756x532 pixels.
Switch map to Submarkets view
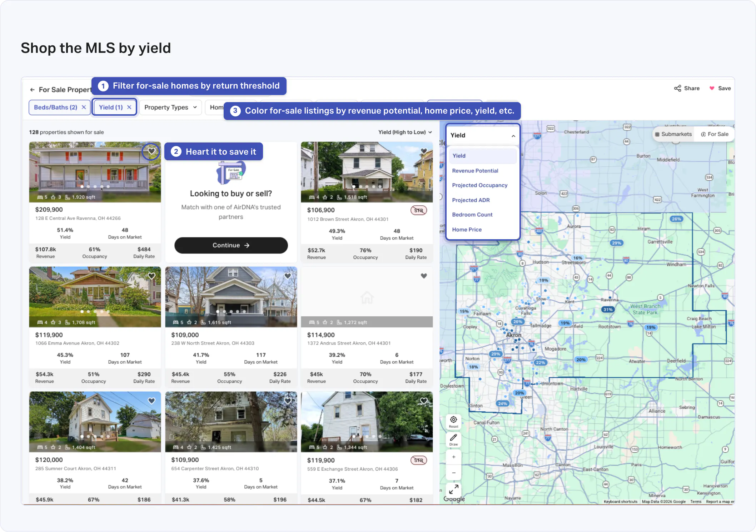pos(673,134)
